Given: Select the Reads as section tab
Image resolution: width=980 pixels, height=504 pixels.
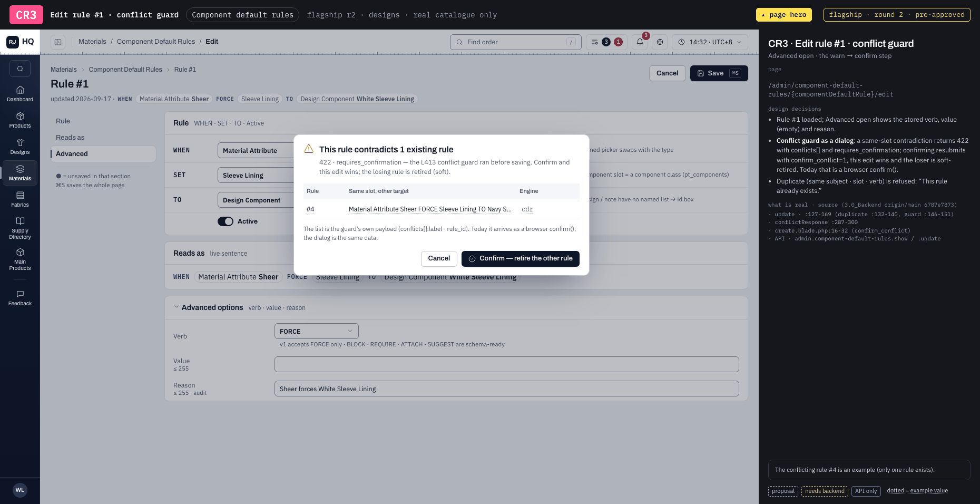Looking at the screenshot, I should pyautogui.click(x=103, y=138).
